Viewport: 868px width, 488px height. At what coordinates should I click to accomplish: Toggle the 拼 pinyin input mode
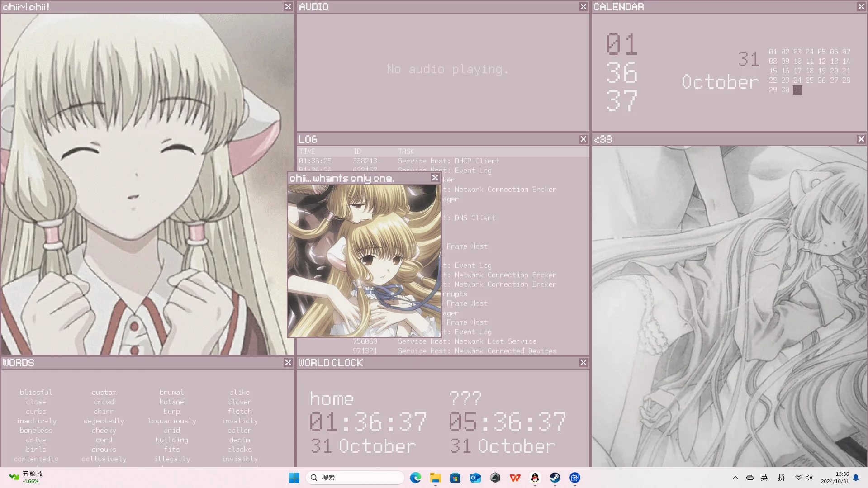tap(781, 478)
